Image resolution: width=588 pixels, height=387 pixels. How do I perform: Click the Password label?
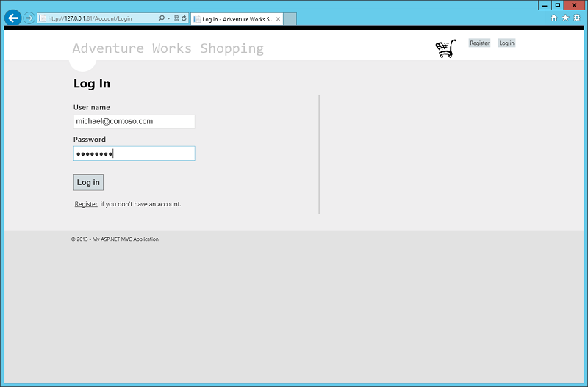click(x=89, y=140)
